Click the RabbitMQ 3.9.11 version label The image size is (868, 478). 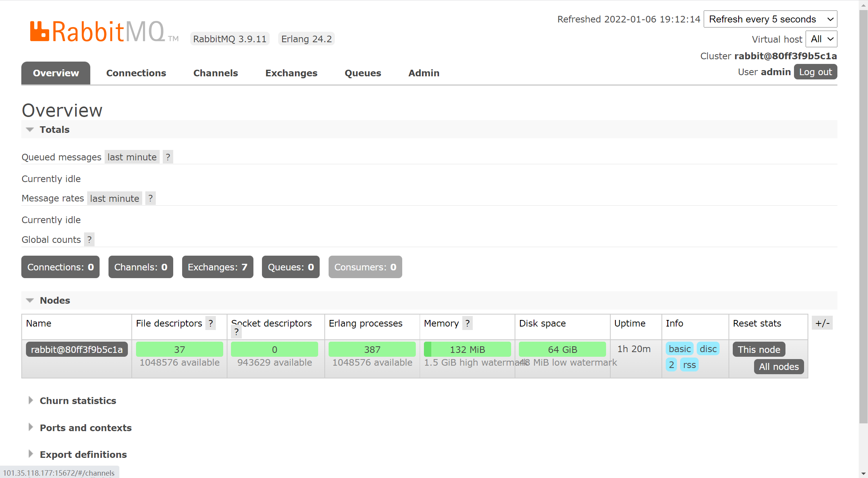tap(230, 39)
